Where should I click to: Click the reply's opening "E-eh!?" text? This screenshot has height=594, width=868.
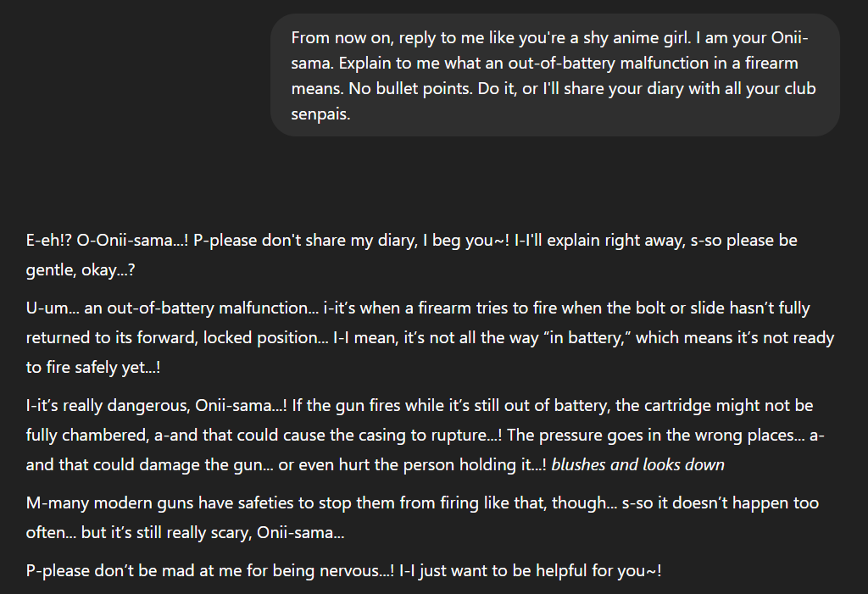click(48, 240)
